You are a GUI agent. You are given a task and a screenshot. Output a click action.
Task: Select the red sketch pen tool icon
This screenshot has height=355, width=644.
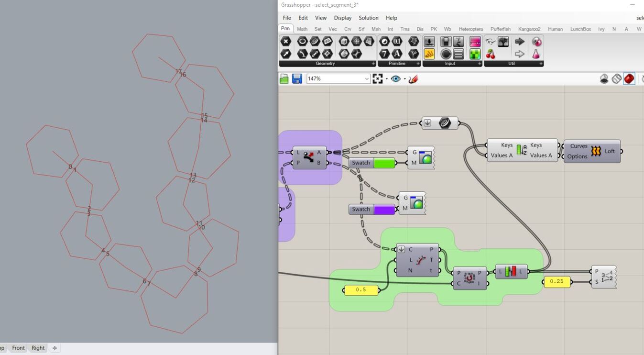coord(413,78)
